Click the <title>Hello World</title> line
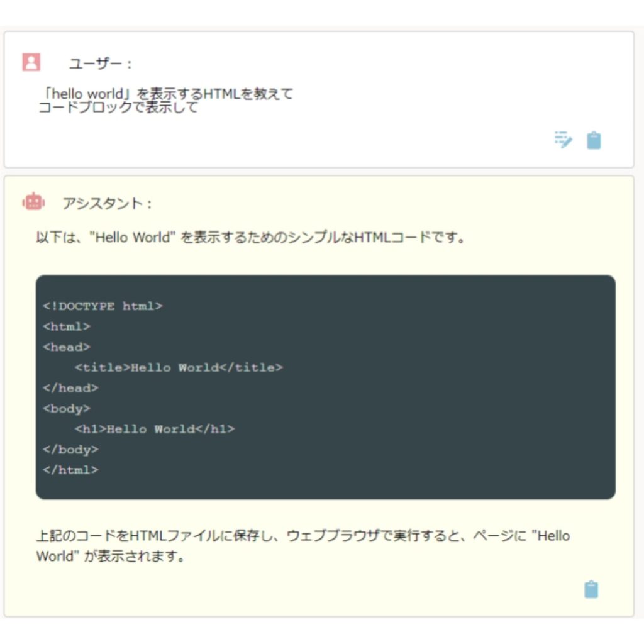The width and height of the screenshot is (644, 644). (x=179, y=367)
